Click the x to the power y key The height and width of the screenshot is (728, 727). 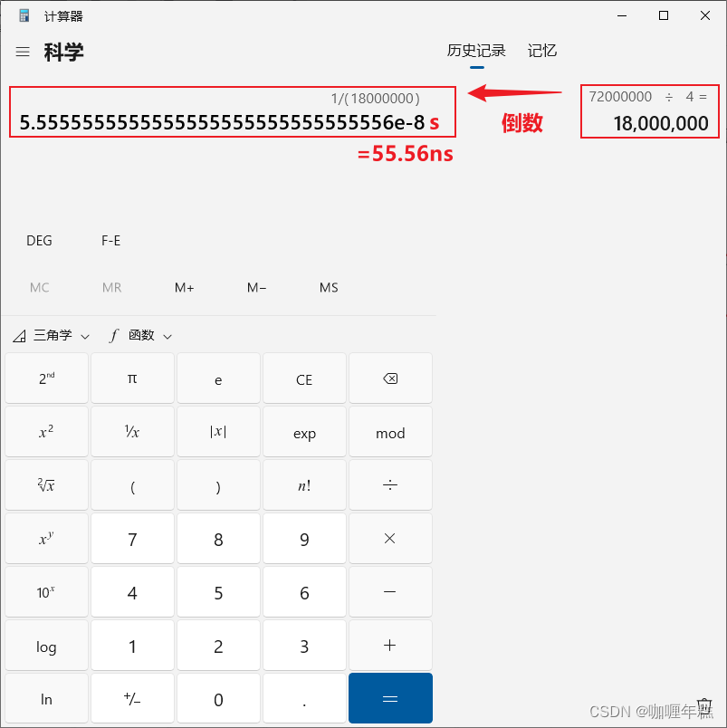(x=46, y=539)
